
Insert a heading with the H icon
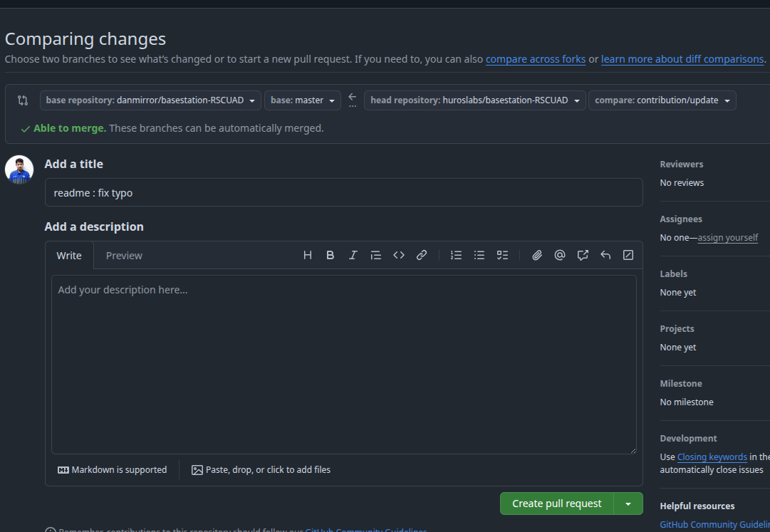[x=308, y=255]
